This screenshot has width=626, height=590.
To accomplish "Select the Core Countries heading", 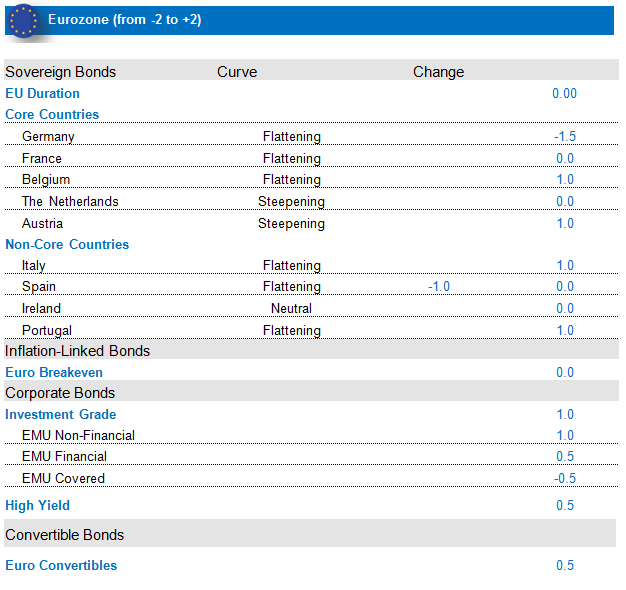I will pyautogui.click(x=52, y=115).
